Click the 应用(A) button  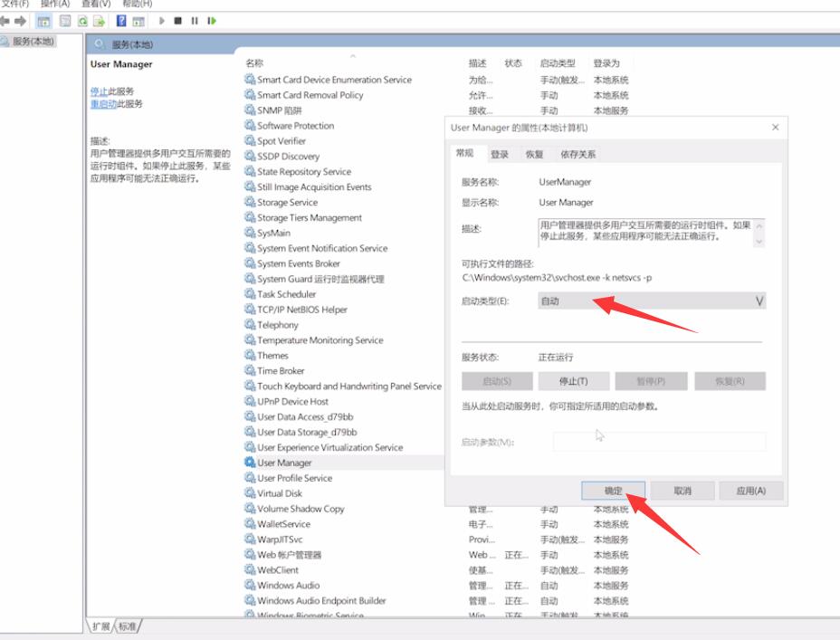coord(751,491)
